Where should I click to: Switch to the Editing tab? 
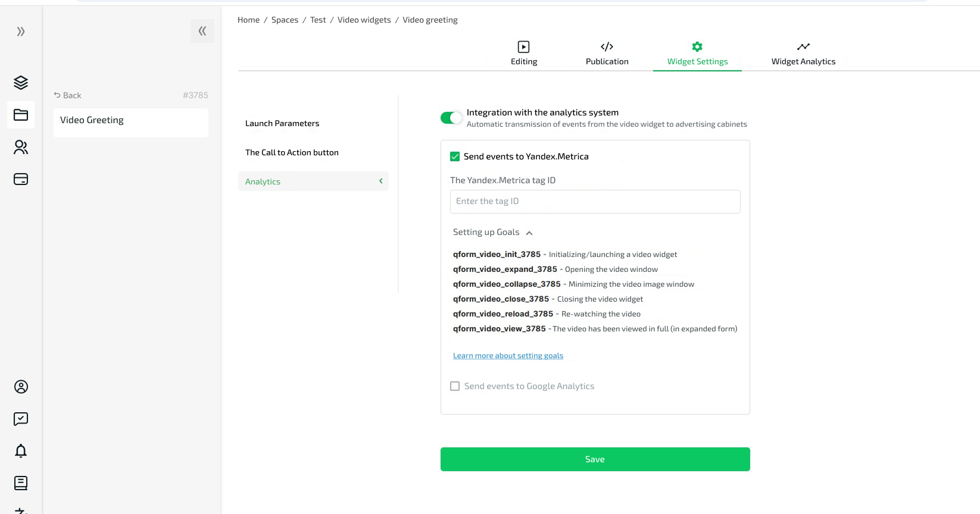524,54
